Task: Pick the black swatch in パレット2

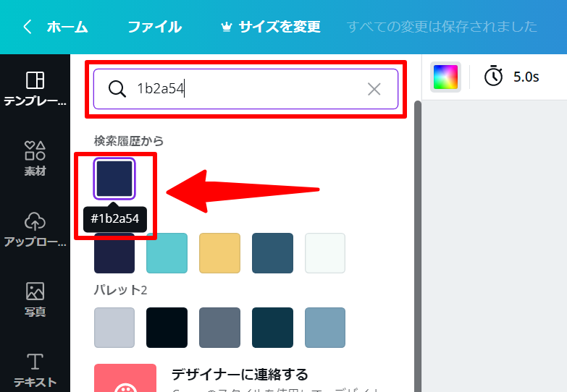Action: point(167,328)
